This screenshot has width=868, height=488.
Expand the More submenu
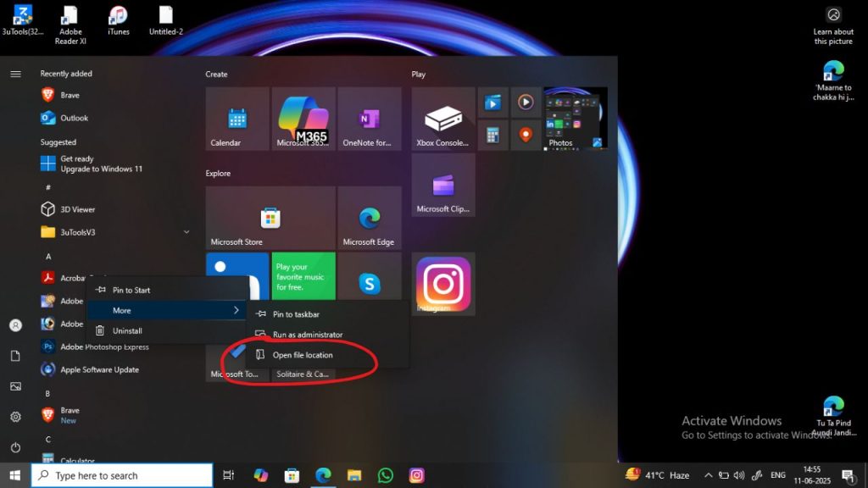[x=167, y=310]
